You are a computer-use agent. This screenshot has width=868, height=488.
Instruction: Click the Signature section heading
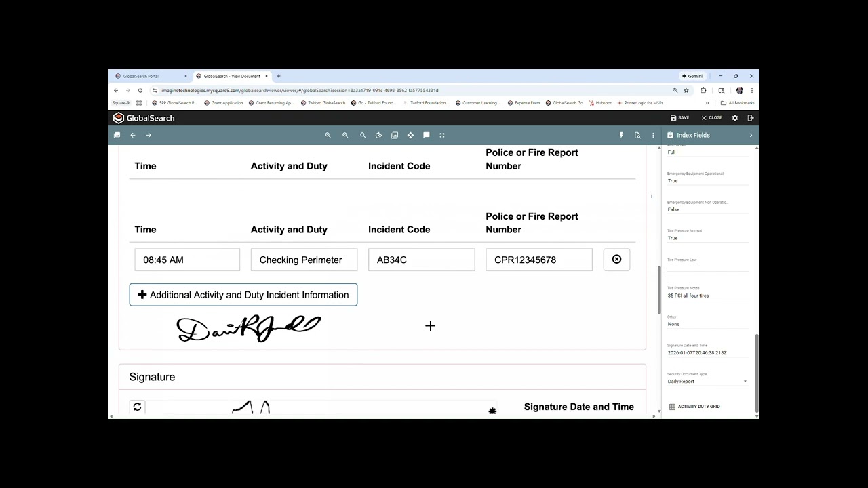152,377
